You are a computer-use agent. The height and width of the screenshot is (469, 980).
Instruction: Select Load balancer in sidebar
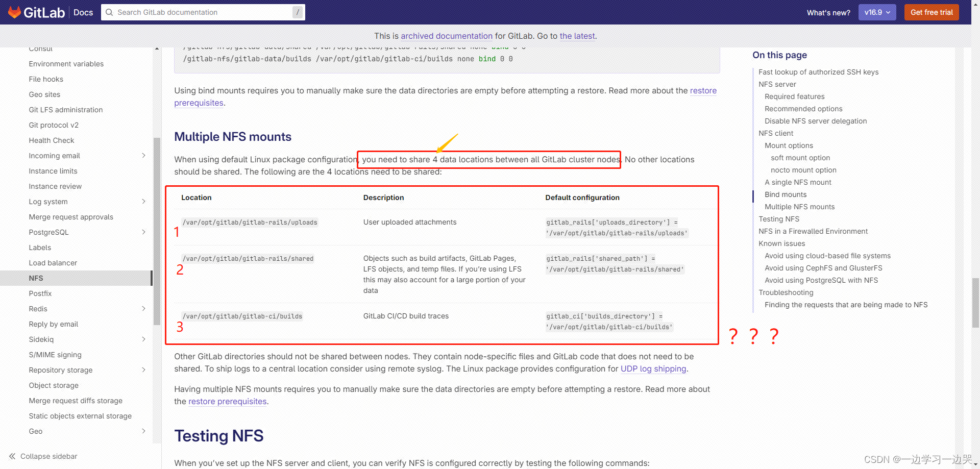pos(53,263)
